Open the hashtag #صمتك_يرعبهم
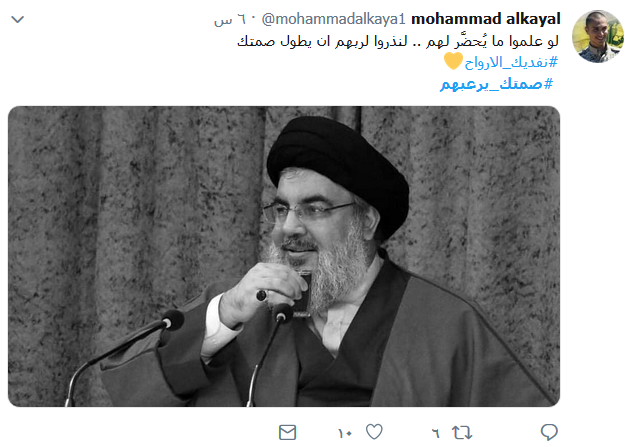 [x=496, y=84]
